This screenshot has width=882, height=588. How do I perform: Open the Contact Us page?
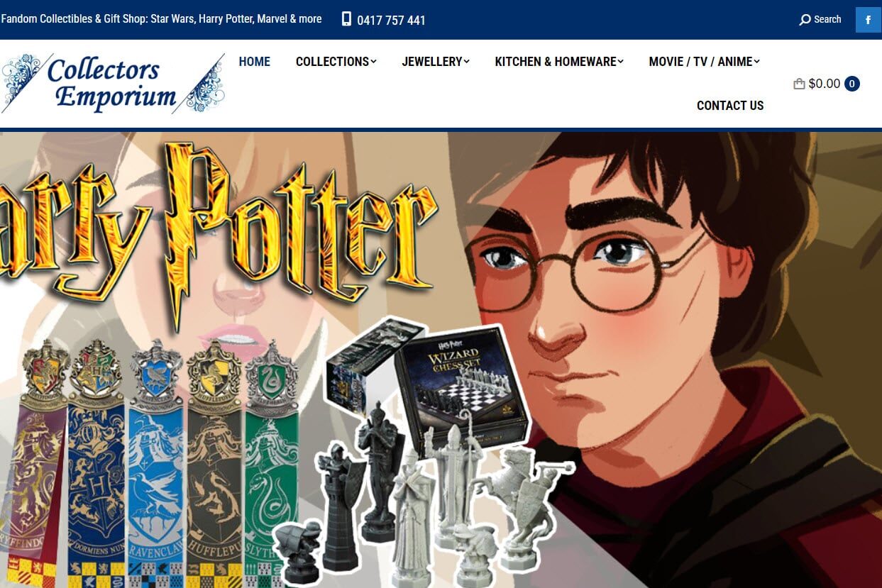tap(730, 106)
